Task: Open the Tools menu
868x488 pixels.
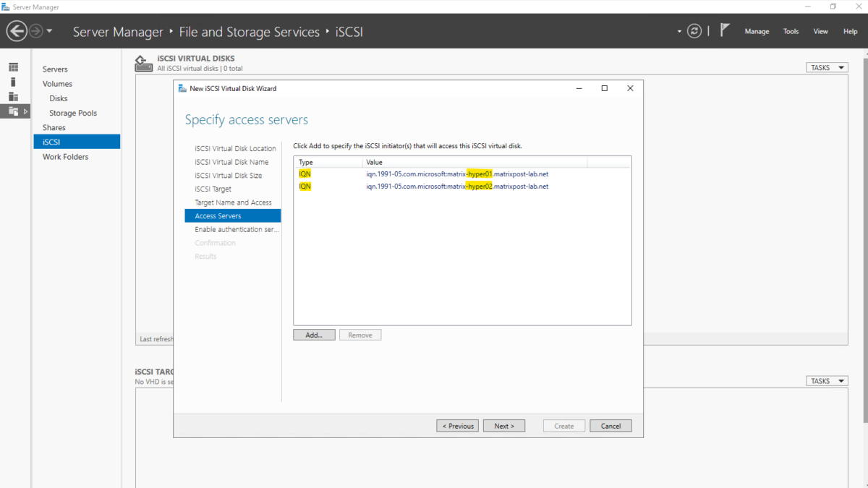Action: (x=790, y=31)
